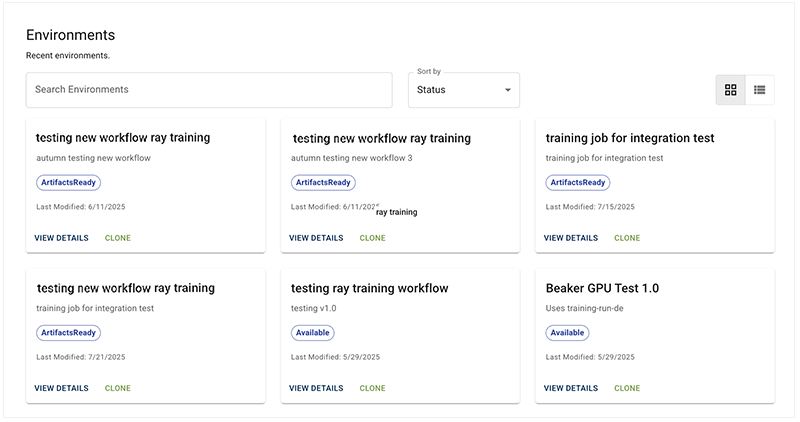
Task: View details of testing ray training workflow
Action: pyautogui.click(x=316, y=388)
